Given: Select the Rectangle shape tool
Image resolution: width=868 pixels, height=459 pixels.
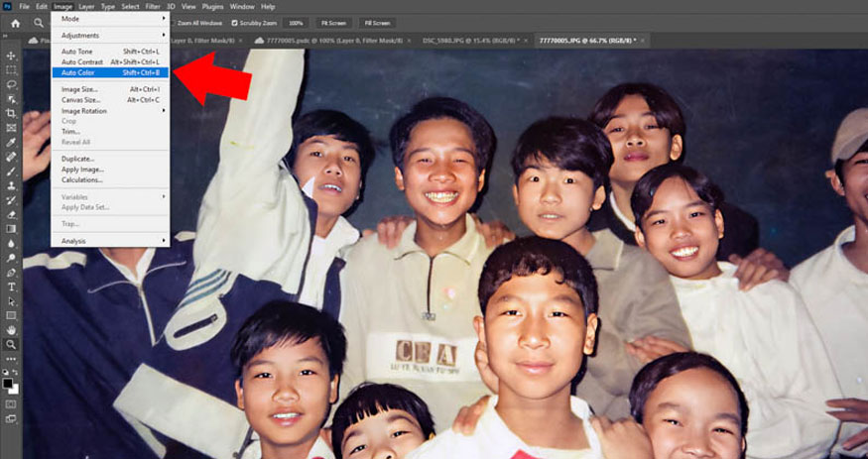Looking at the screenshot, I should coord(11,316).
